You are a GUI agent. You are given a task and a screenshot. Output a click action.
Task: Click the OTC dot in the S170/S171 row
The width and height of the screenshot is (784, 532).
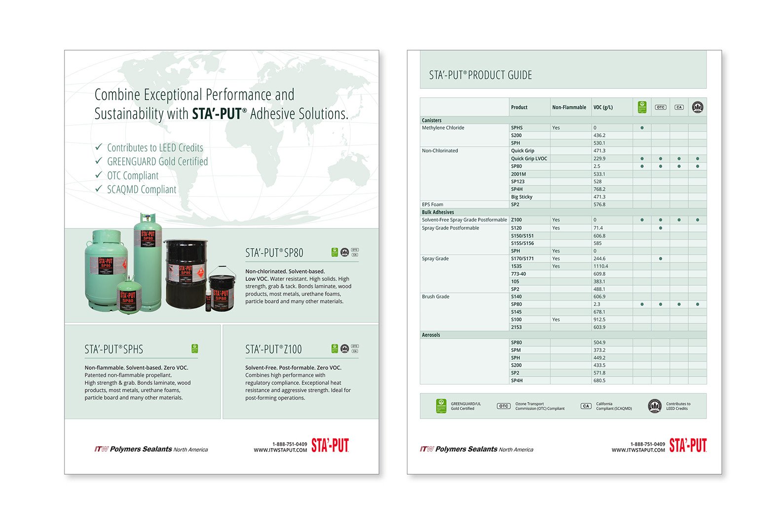[x=660, y=259]
